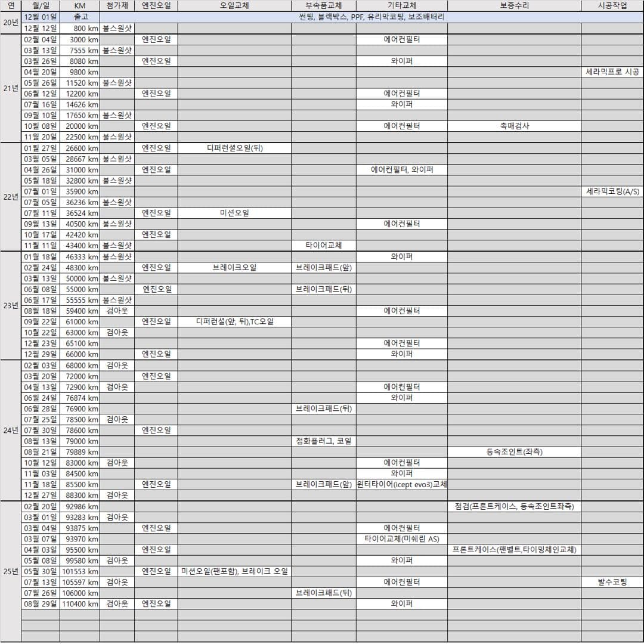This screenshot has height=644, width=644.
Task: Click the KM column header
Action: click(80, 5)
